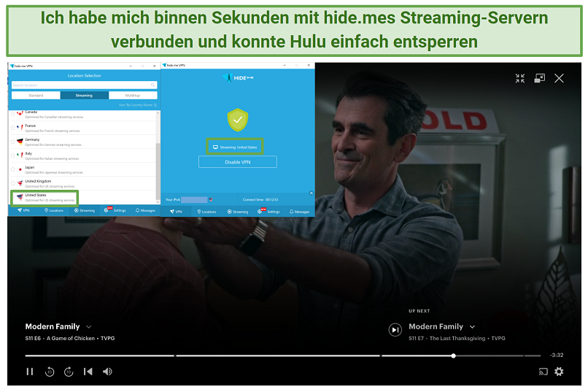The image size is (588, 392).
Task: Rewind the video ten seconds
Action: pos(50,372)
